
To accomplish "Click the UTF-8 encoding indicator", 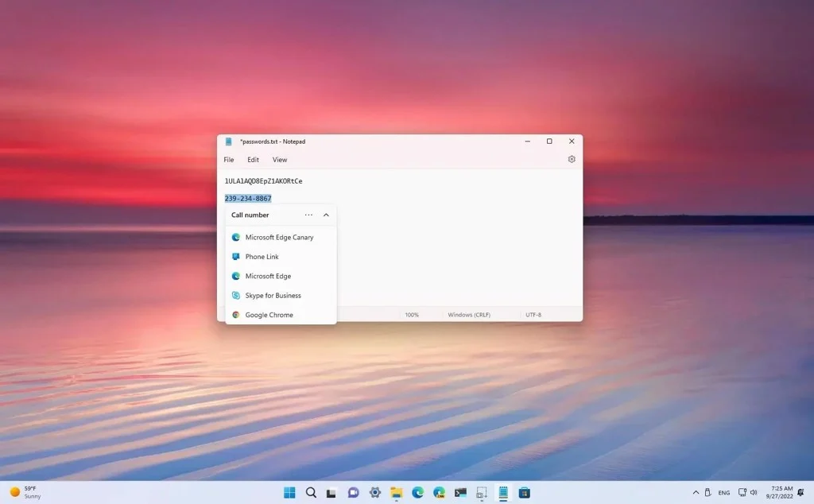I will [533, 315].
